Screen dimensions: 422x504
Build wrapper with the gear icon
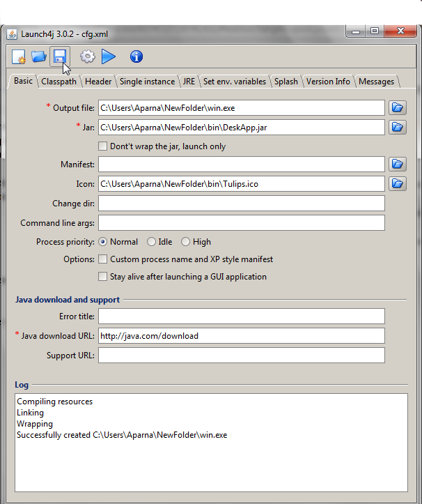pos(87,57)
